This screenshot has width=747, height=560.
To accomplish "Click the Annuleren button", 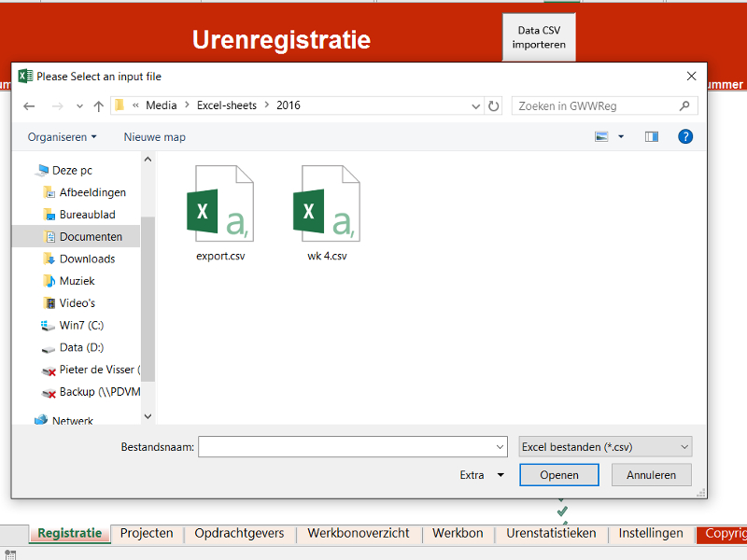I will [651, 475].
